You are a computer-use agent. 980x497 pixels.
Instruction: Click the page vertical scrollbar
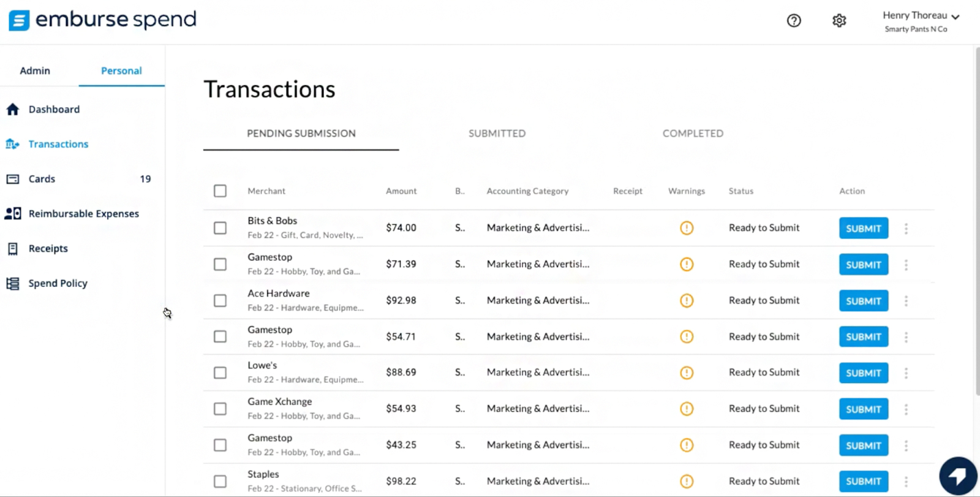[977, 221]
